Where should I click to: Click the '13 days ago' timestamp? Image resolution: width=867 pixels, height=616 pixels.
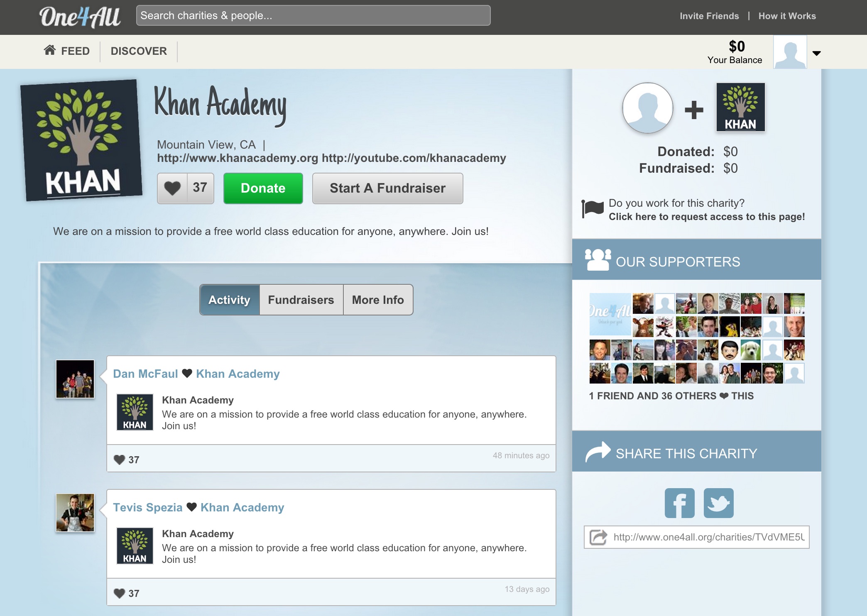[527, 589]
